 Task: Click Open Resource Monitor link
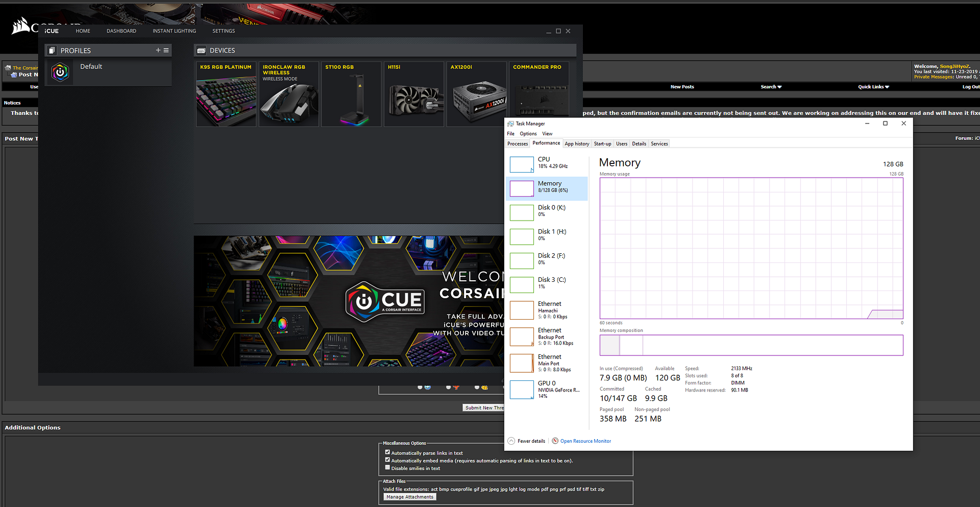[585, 441]
